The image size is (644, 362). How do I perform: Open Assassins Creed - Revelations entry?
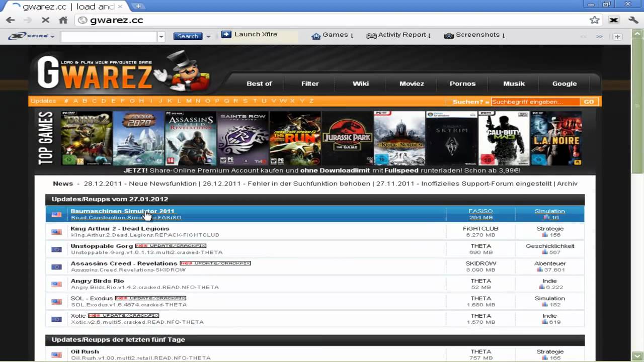(124, 263)
